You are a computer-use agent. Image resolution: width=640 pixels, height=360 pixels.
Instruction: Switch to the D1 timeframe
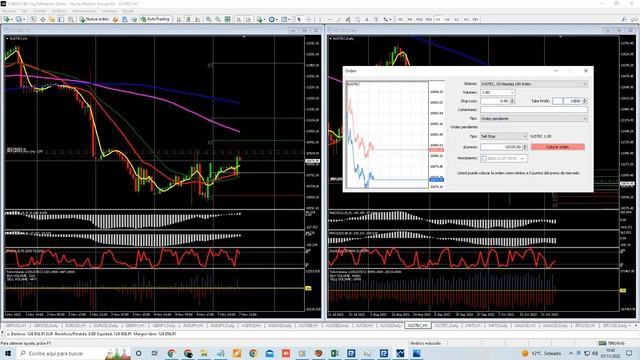[x=457, y=19]
